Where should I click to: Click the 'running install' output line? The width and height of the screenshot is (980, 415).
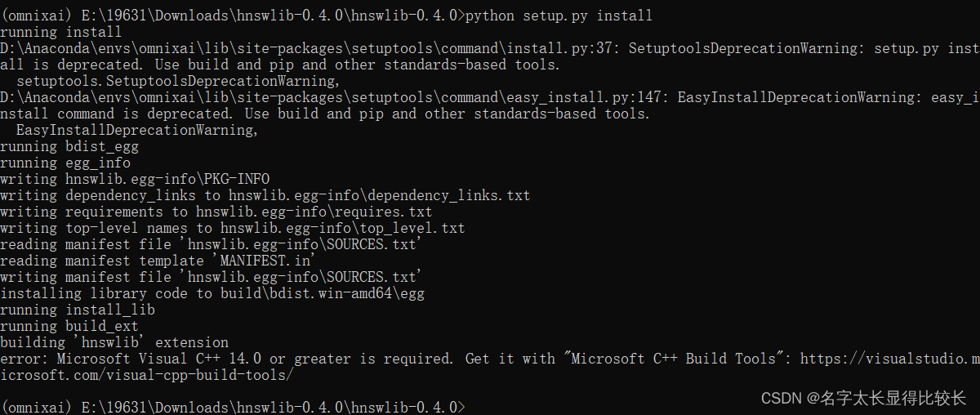pyautogui.click(x=60, y=32)
